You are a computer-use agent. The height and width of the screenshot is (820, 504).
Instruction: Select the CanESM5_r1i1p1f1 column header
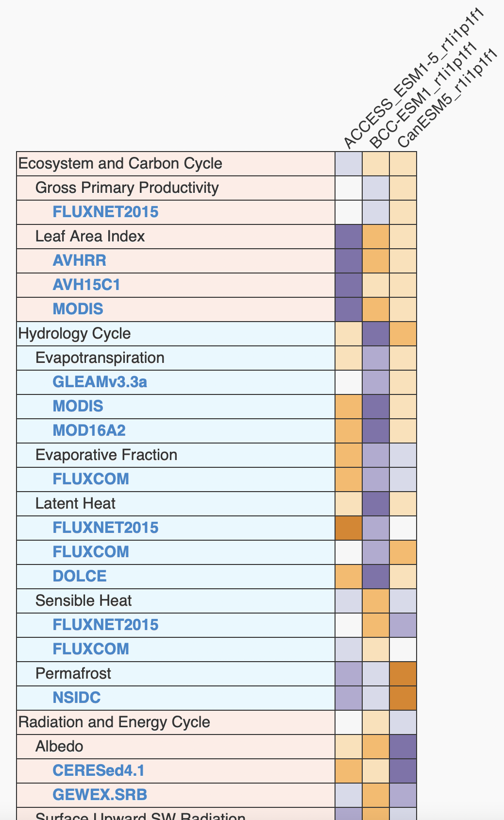tap(447, 97)
